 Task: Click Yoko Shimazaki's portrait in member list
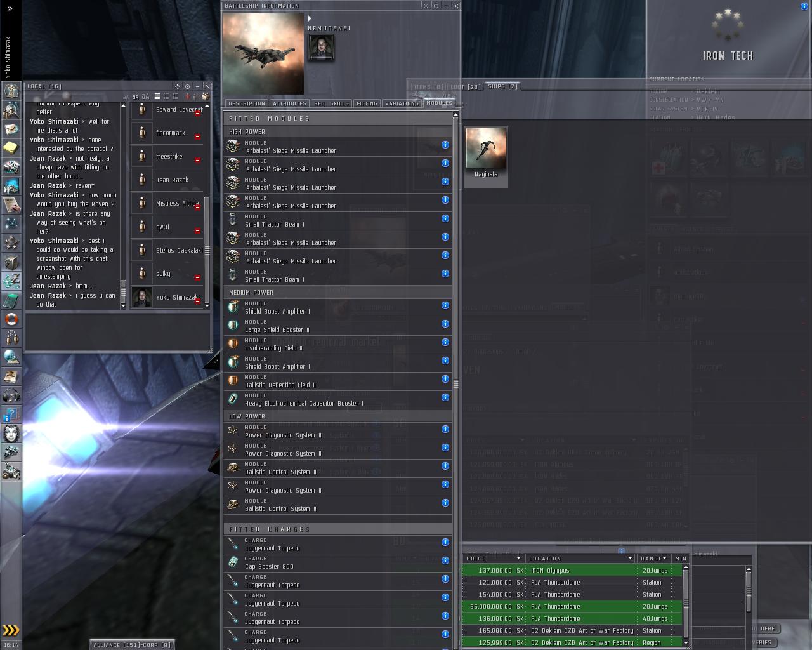(x=142, y=298)
